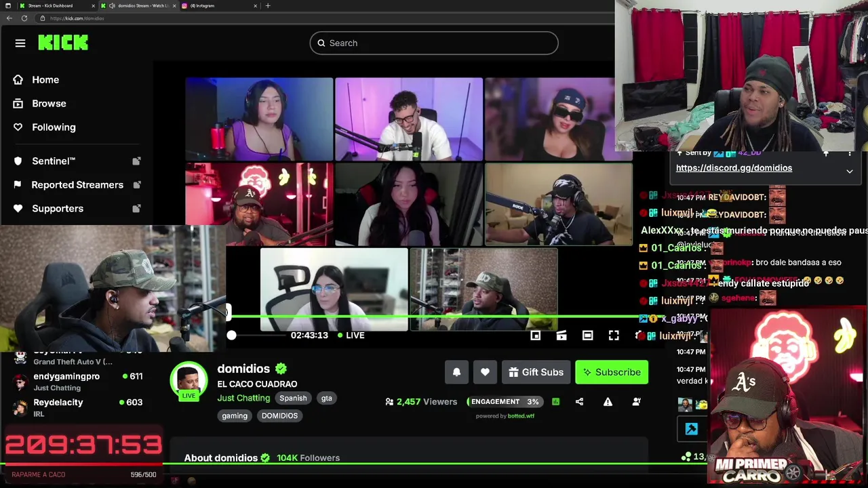
Task: Open Reported Streamers external link icon
Action: pos(136,185)
